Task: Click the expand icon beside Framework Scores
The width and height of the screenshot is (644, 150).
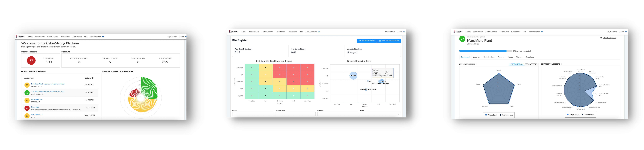Action: (x=476, y=64)
